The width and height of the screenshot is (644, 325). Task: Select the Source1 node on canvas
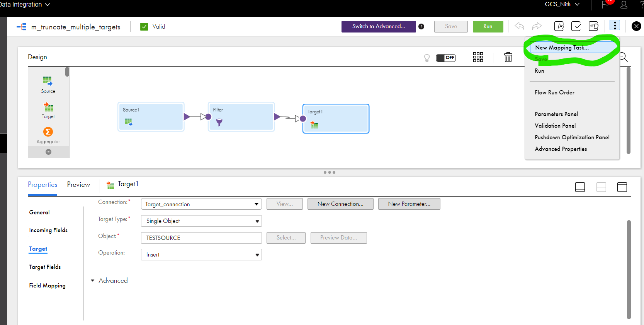click(151, 117)
